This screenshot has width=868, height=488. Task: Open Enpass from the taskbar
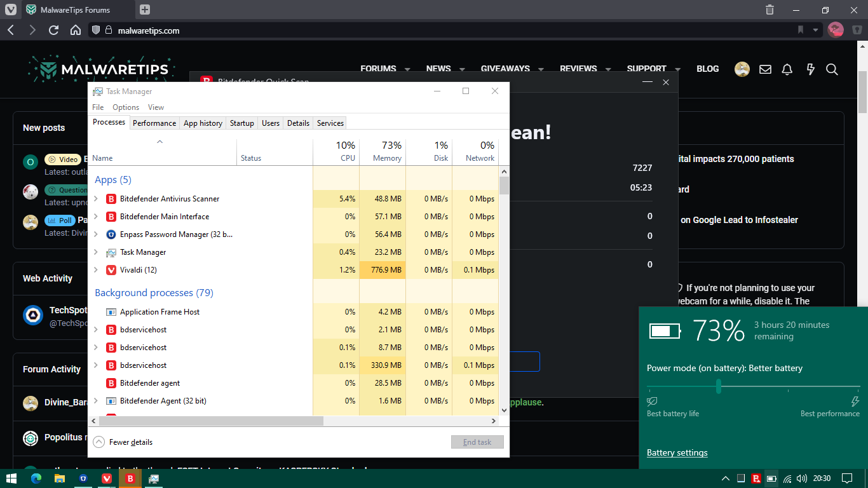(x=83, y=478)
